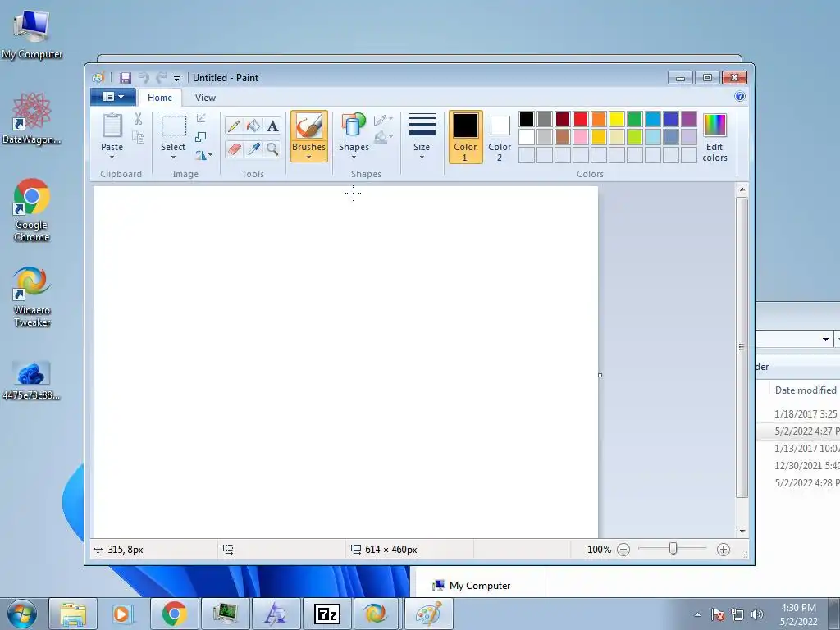Screen dimensions: 840x630
Task: Open Google Chrome from the taskbar
Action: click(174, 614)
